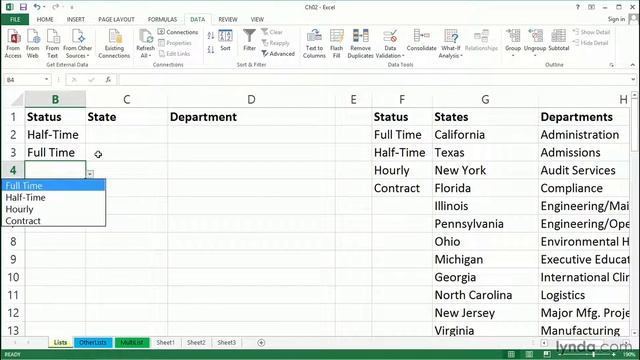640x360 pixels.
Task: Open the MultiList sheet tab
Action: click(132, 342)
